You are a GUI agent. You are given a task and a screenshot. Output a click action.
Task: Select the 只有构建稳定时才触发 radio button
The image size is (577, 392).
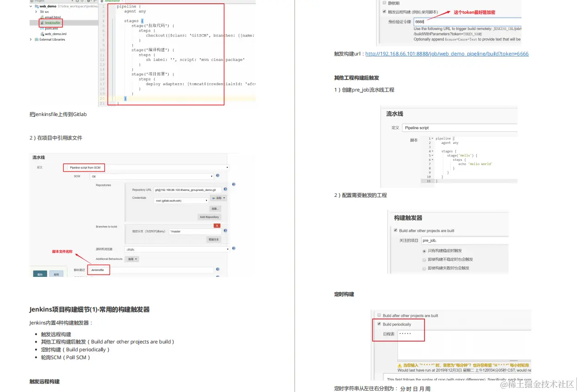(424, 251)
